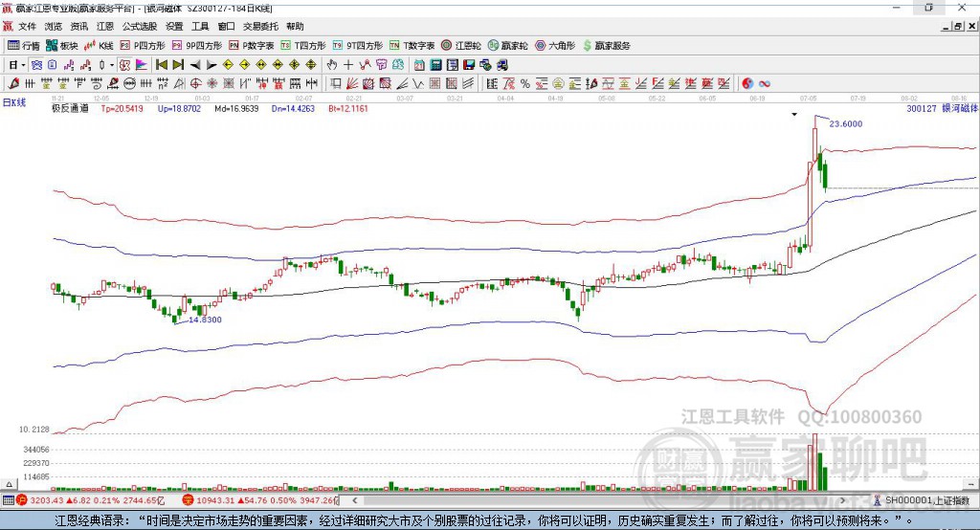Open the 9T四方形 tool
980x530 pixels.
[358, 46]
